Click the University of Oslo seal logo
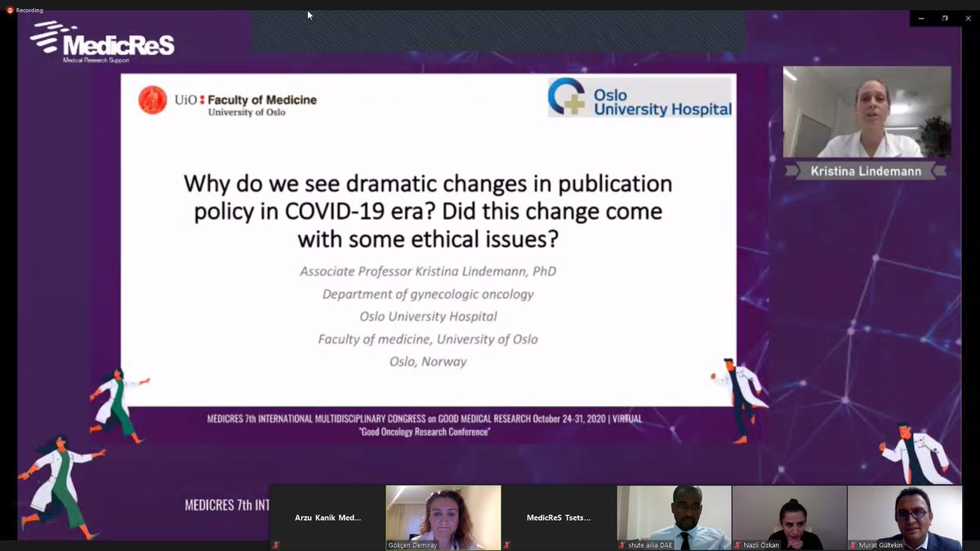The height and width of the screenshot is (551, 980). tap(153, 100)
